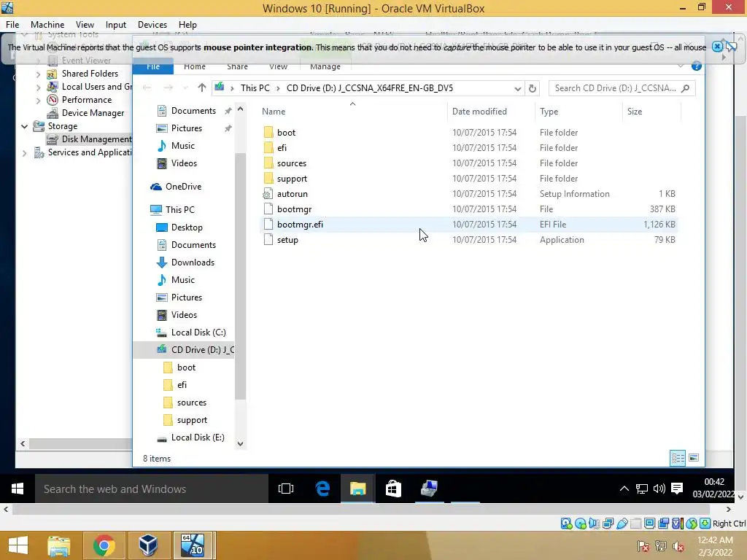
Task: Open the host Windows Start button
Action: click(x=18, y=545)
